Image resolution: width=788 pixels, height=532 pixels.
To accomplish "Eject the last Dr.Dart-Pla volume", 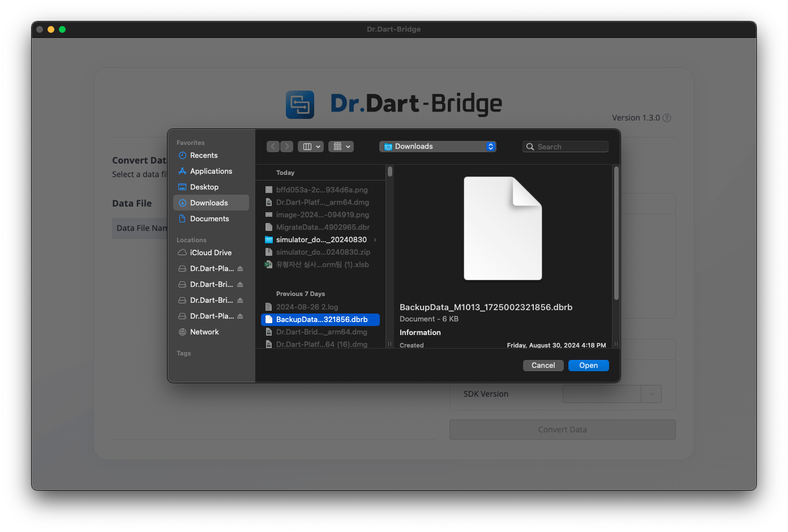I will click(240, 316).
